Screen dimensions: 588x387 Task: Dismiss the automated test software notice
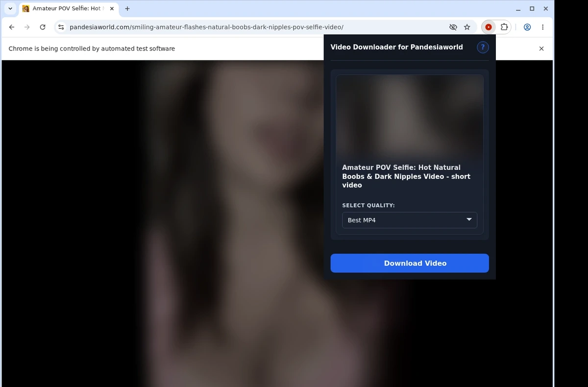[x=541, y=48]
